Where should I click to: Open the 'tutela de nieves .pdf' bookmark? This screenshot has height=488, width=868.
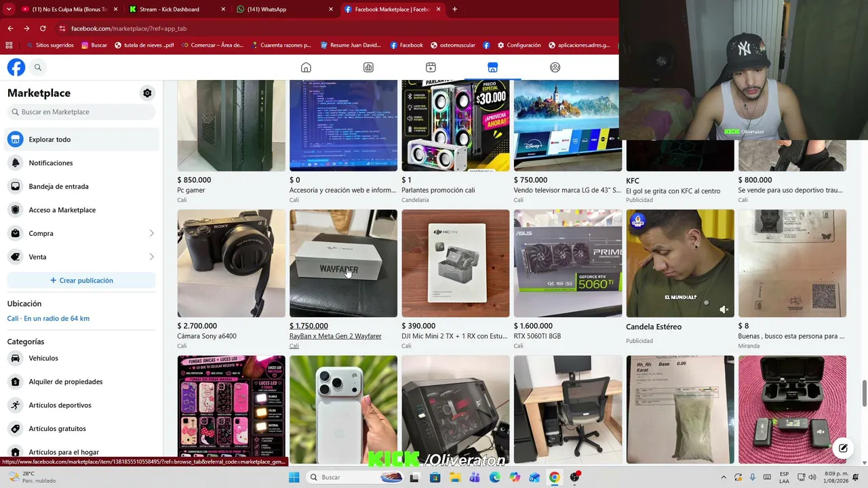pyautogui.click(x=144, y=45)
